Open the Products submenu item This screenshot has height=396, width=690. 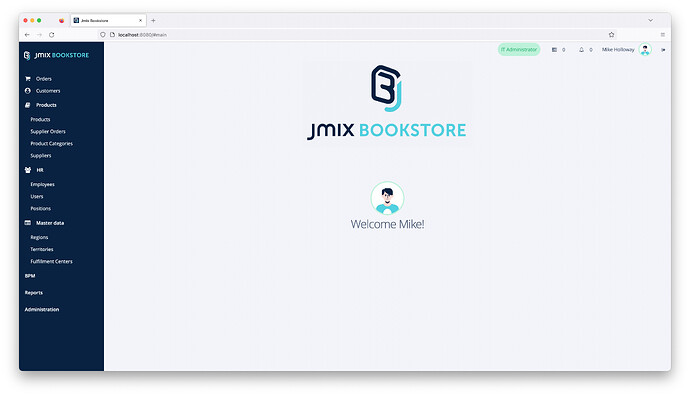(x=40, y=120)
